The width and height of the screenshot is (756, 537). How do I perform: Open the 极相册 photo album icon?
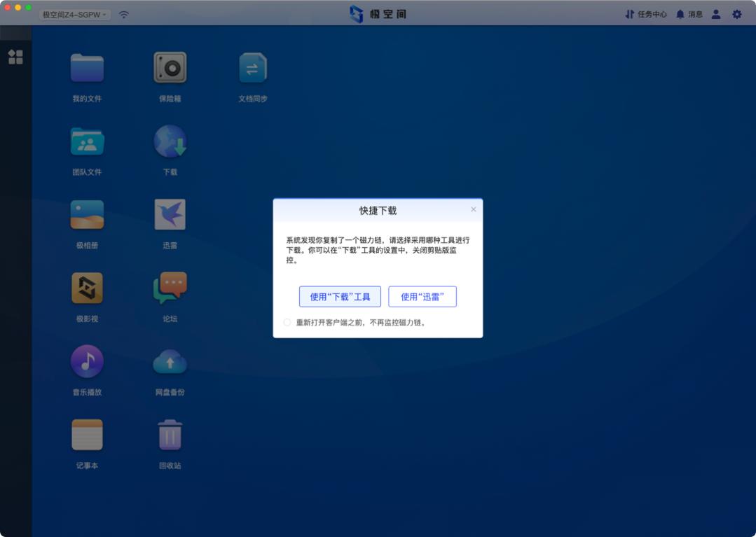point(87,215)
